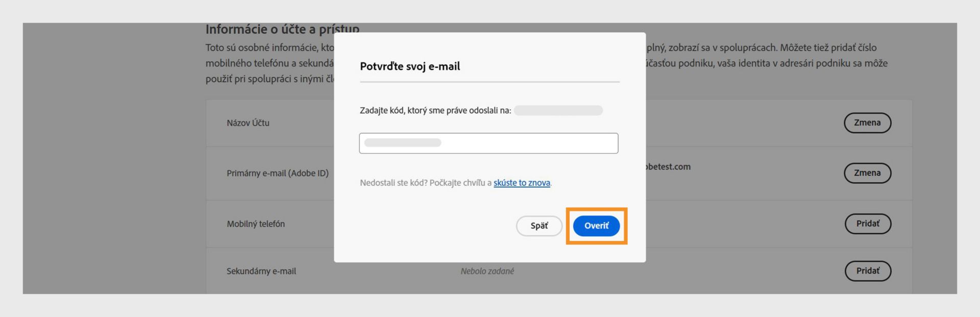Viewport: 980px width, 317px height.
Task: Click the "Potvrďte svoj e-mail" dialog title
Action: point(410,66)
